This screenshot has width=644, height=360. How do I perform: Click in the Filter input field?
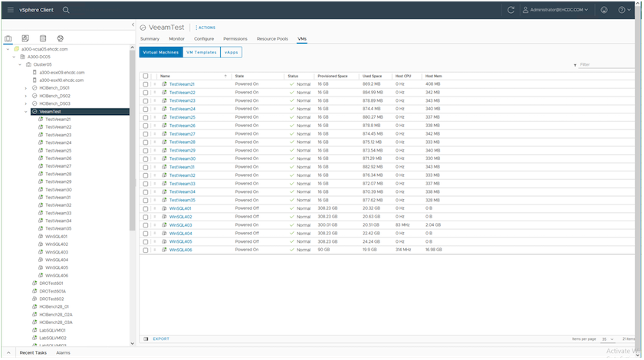606,65
